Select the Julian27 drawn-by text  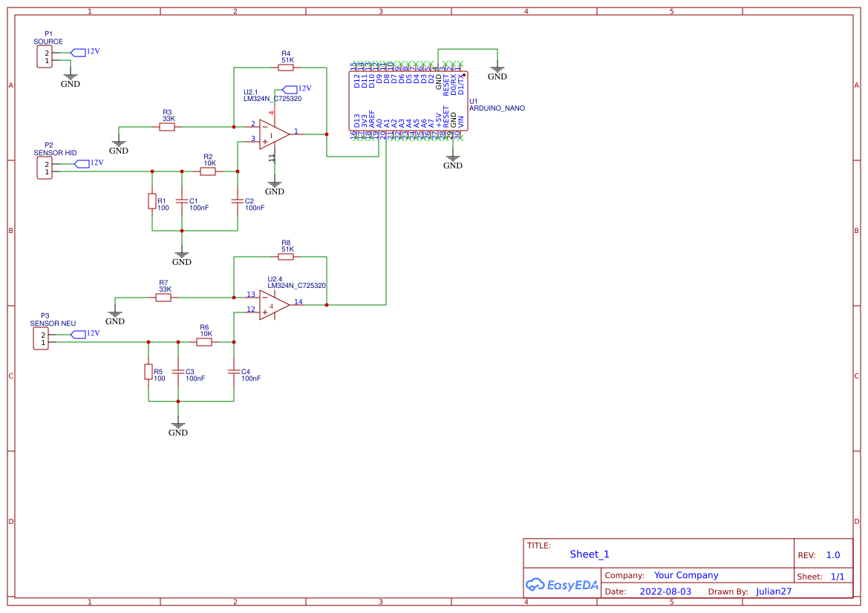pyautogui.click(x=774, y=591)
